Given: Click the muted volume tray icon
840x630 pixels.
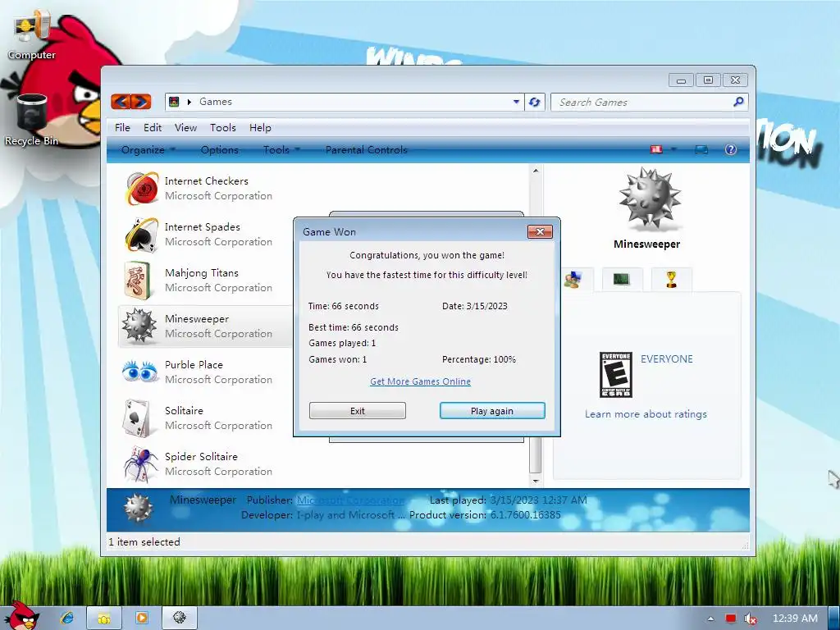Looking at the screenshot, I should click(x=751, y=619).
